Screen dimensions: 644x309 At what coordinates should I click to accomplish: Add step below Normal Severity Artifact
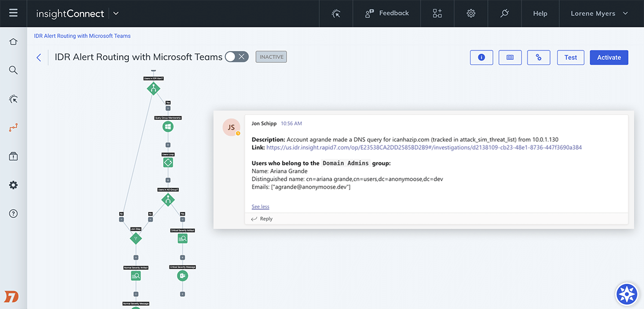pos(136,294)
